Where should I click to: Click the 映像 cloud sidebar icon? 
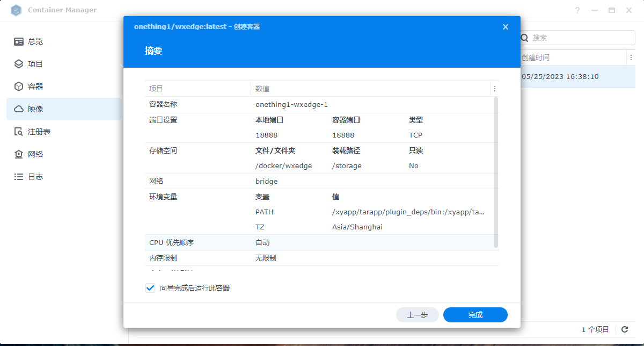coord(19,109)
